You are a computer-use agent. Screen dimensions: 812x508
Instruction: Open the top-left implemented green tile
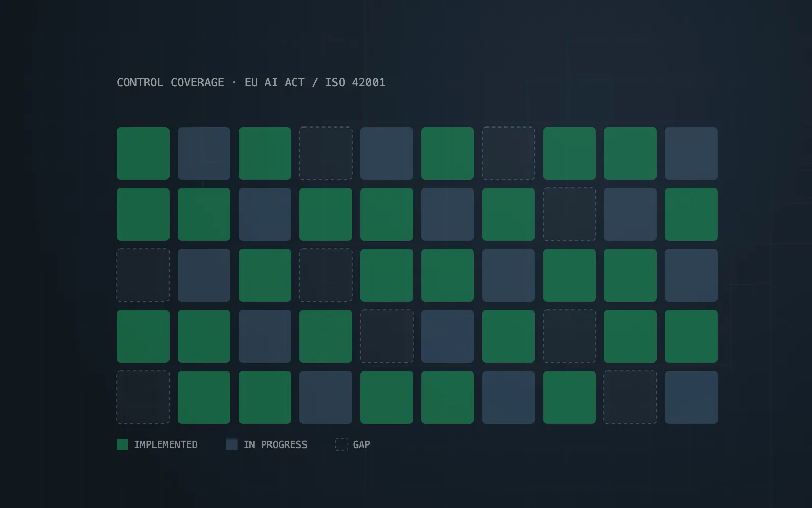pyautogui.click(x=143, y=153)
